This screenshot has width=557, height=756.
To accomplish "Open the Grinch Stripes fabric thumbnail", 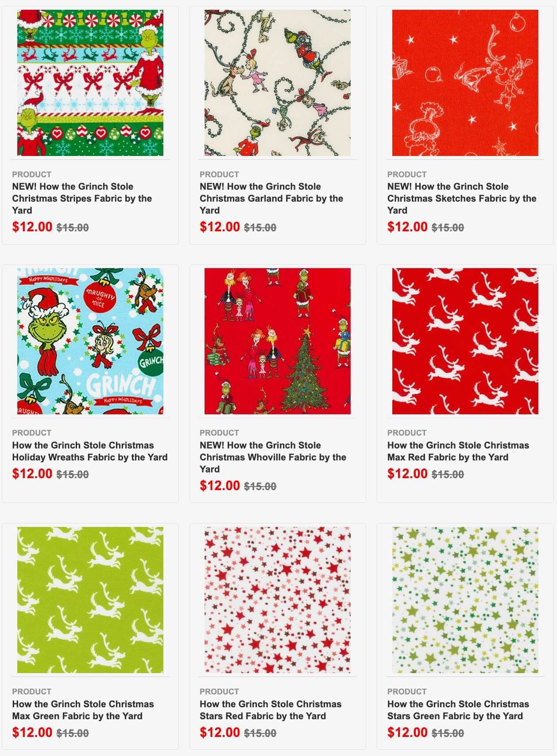I will click(90, 83).
